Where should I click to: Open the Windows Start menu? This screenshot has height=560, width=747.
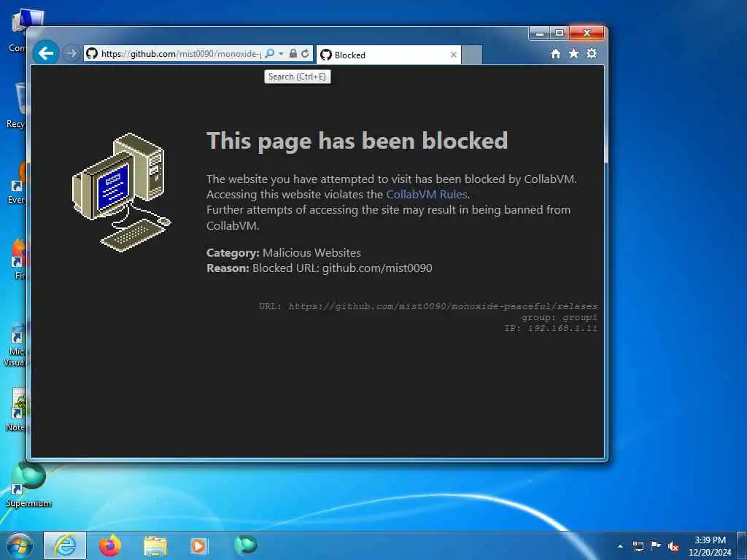(x=19, y=545)
